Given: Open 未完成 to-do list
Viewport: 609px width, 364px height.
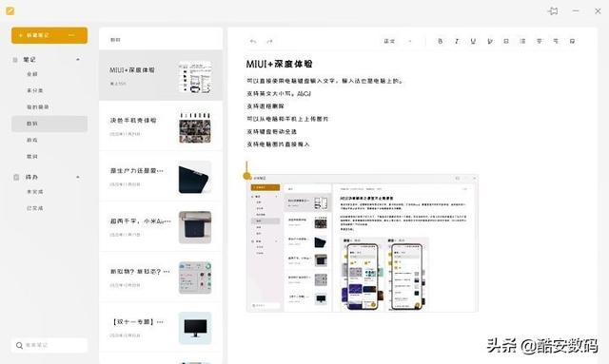Looking at the screenshot, I should pos(35,192).
